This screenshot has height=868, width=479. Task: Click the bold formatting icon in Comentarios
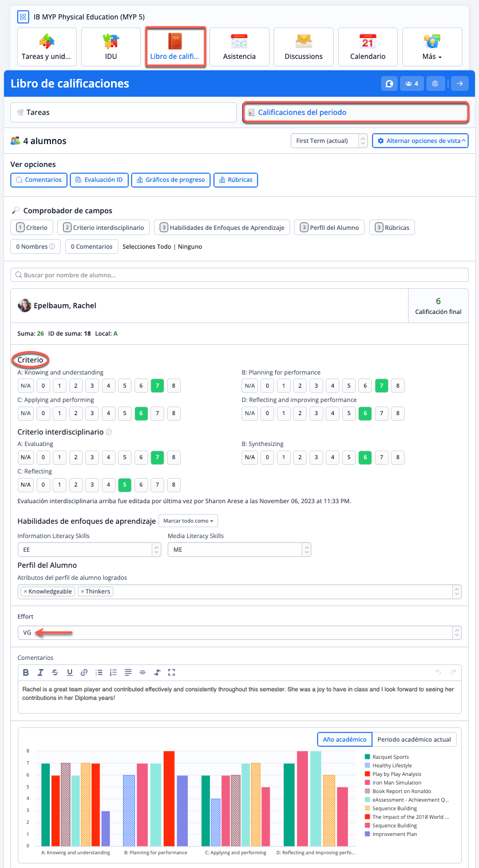[26, 672]
